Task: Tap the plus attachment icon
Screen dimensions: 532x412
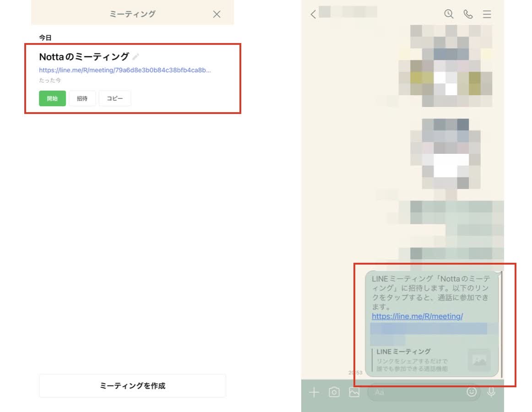Action: (x=314, y=392)
